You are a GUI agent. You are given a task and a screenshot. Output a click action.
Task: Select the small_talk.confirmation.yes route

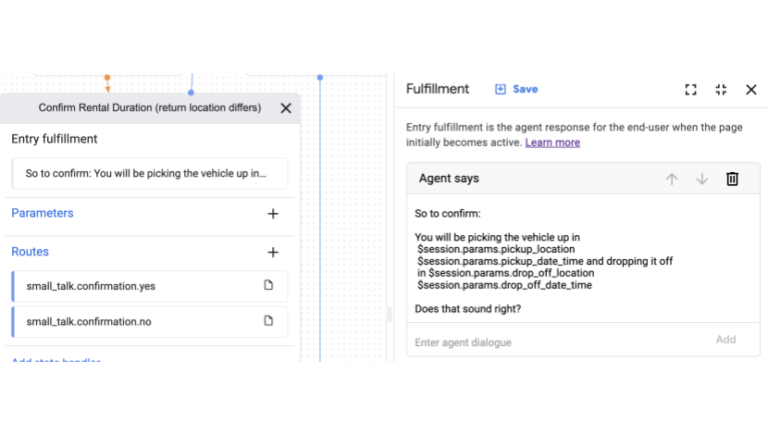pos(91,286)
